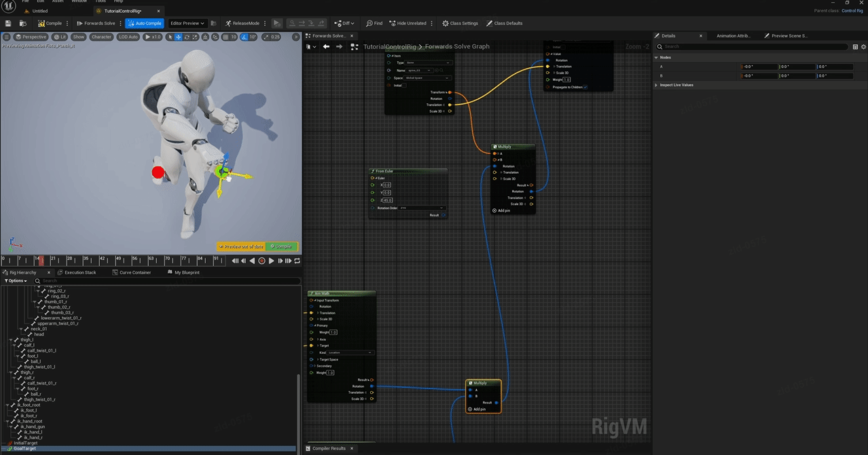Open the ReleaseMode options menu dots

pyautogui.click(x=266, y=23)
